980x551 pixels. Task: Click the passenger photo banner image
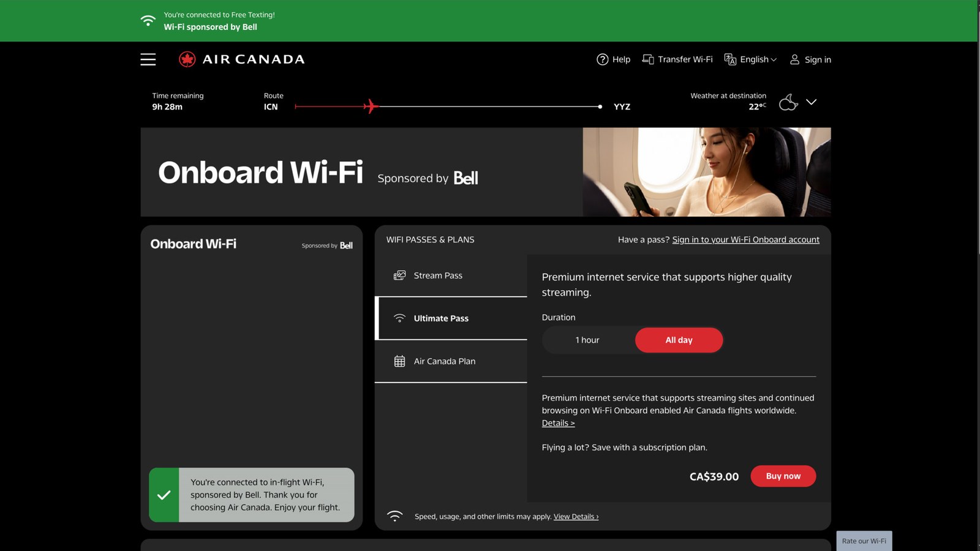coord(707,172)
